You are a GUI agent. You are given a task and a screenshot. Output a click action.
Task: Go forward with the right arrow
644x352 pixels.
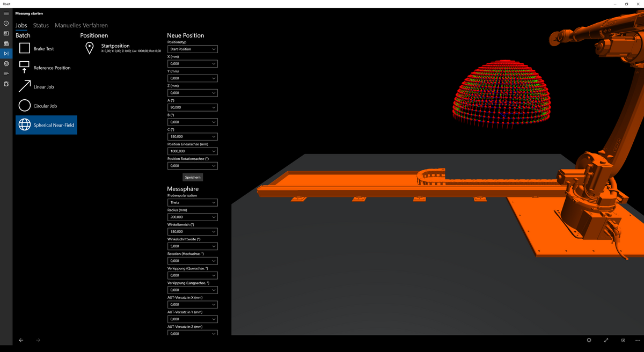[38, 340]
